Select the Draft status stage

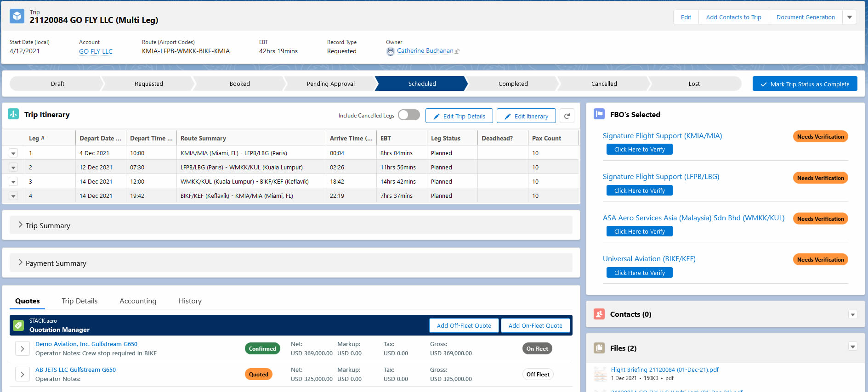(57, 84)
